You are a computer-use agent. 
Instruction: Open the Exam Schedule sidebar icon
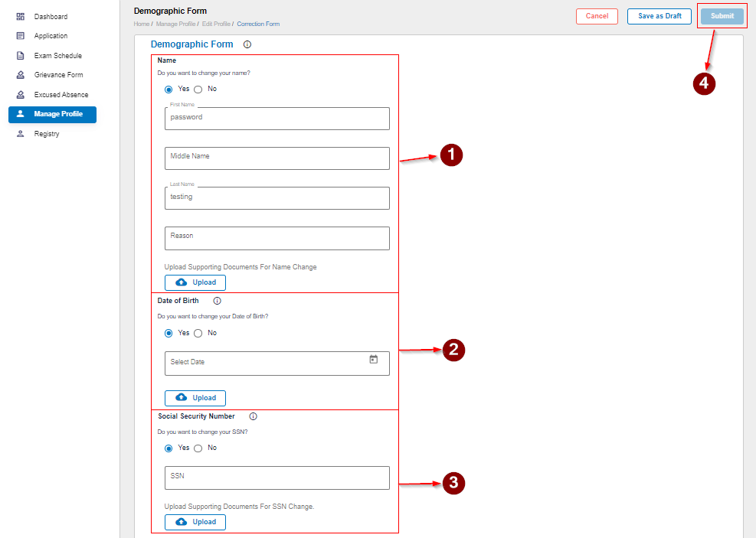tap(20, 55)
